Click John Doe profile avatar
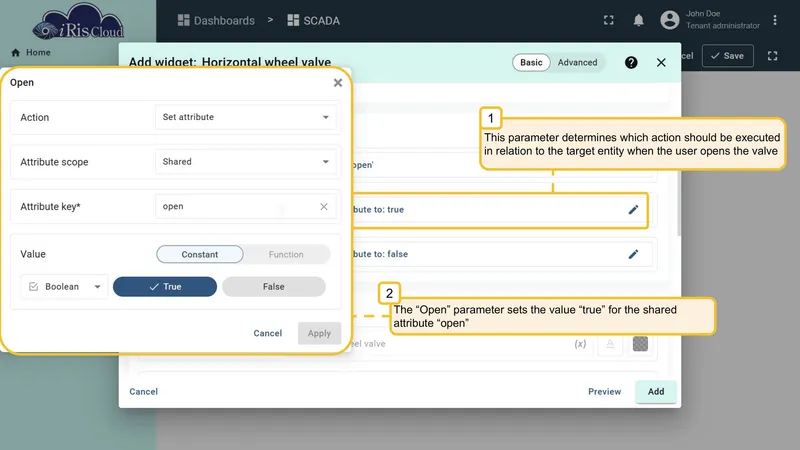This screenshot has width=800, height=450. pos(670,20)
